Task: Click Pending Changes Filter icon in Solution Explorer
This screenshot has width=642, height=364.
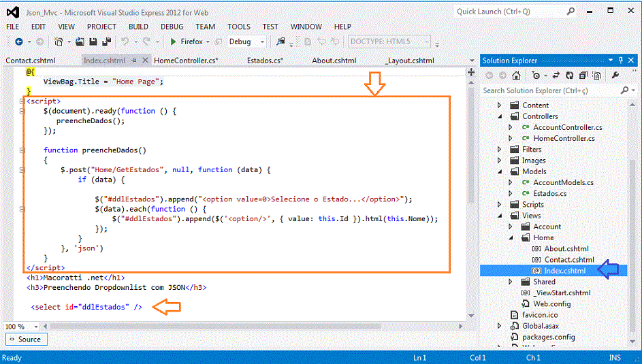Action: tap(536, 76)
